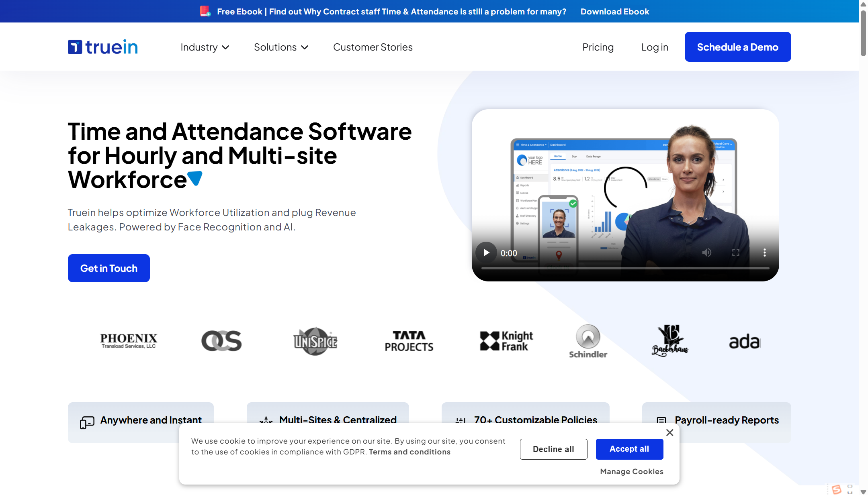Click the Schedule a Demo button

(737, 47)
